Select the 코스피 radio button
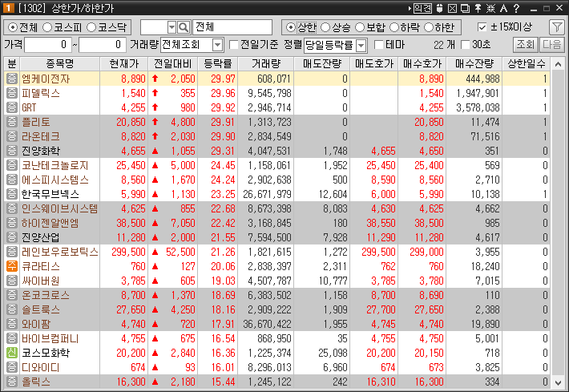The width and height of the screenshot is (569, 392). click(x=47, y=27)
